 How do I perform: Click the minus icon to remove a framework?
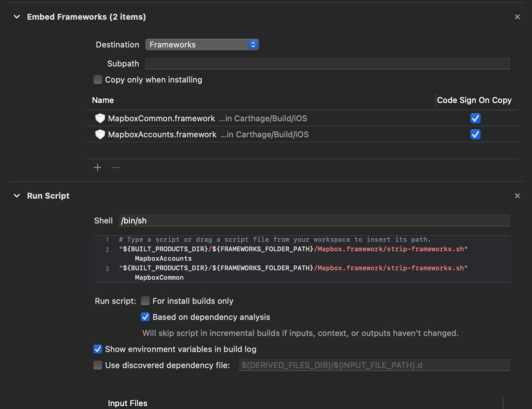coord(116,168)
